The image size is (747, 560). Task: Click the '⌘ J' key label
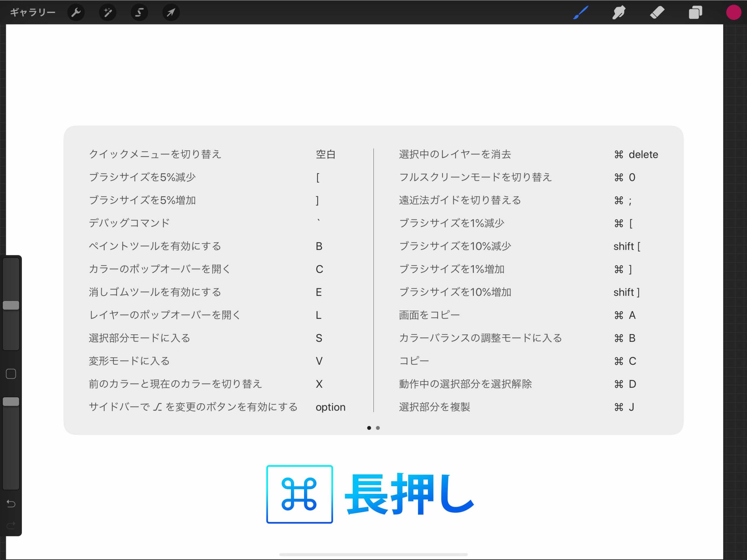624,407
